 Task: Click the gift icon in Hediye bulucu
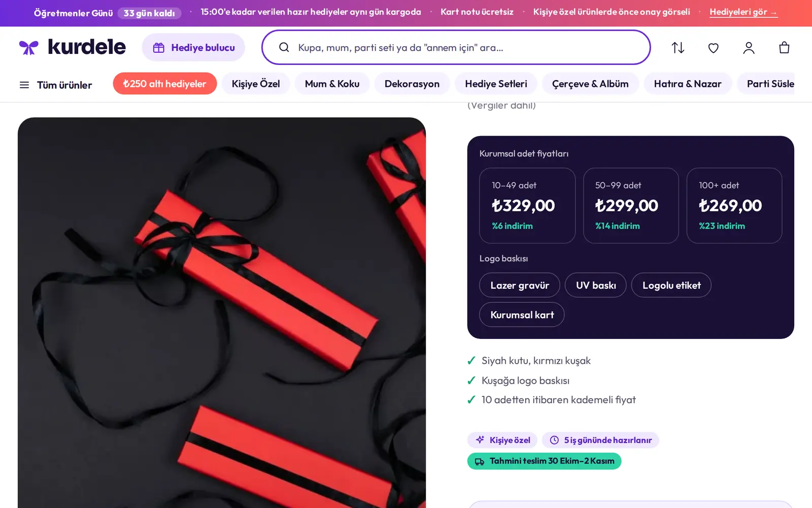[x=159, y=48]
